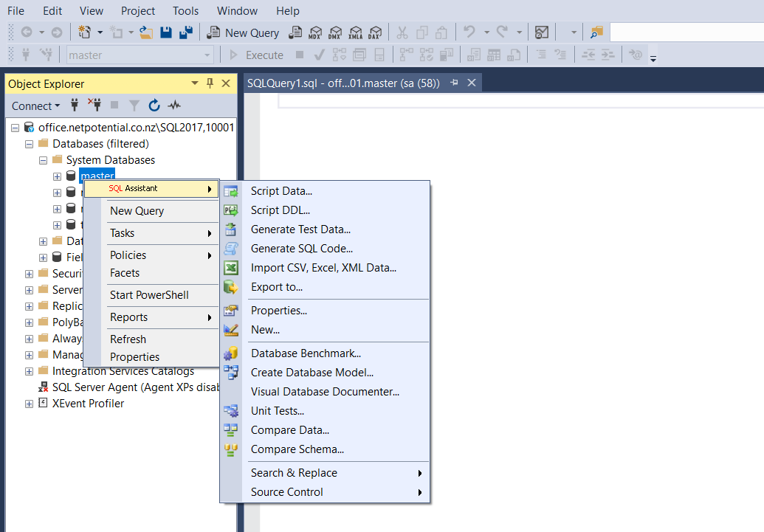The image size is (764, 532).
Task: Click the quick launch search field
Action: [686, 32]
